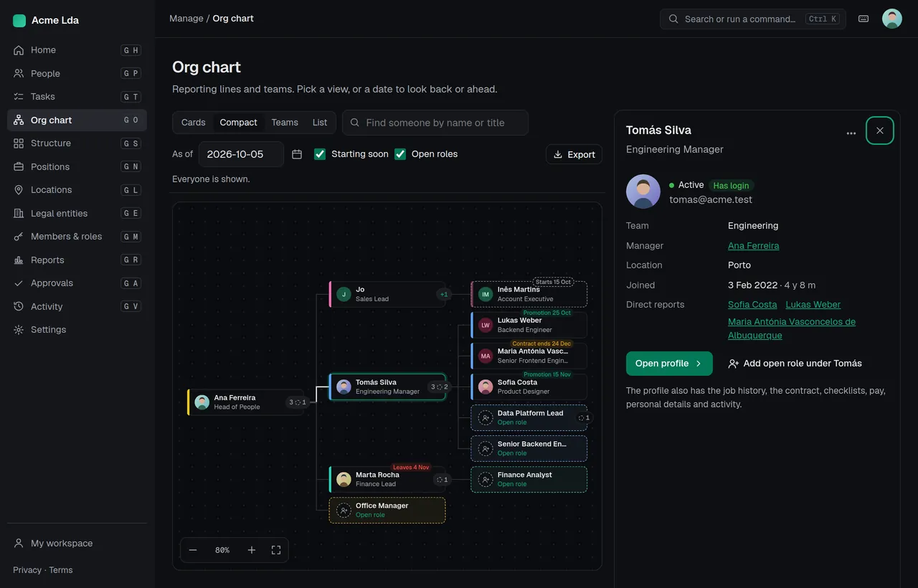Click the Export button
This screenshot has width=918, height=588.
tap(574, 154)
